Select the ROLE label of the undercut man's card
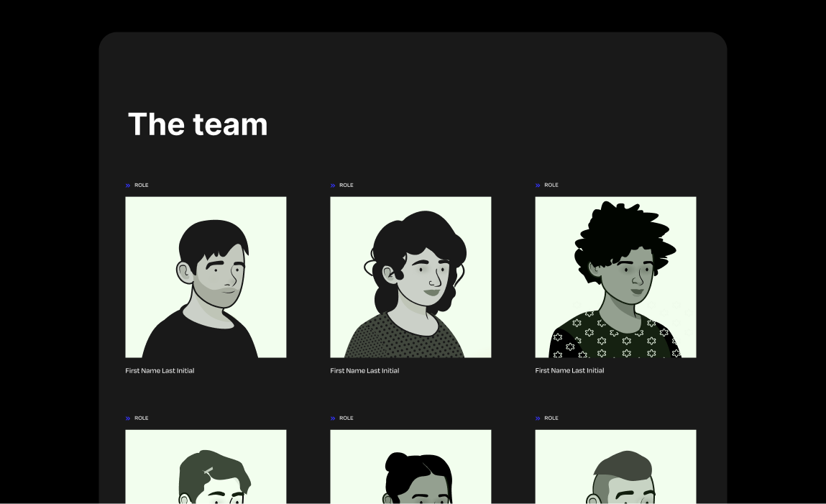Image resolution: width=826 pixels, height=504 pixels. click(551, 418)
